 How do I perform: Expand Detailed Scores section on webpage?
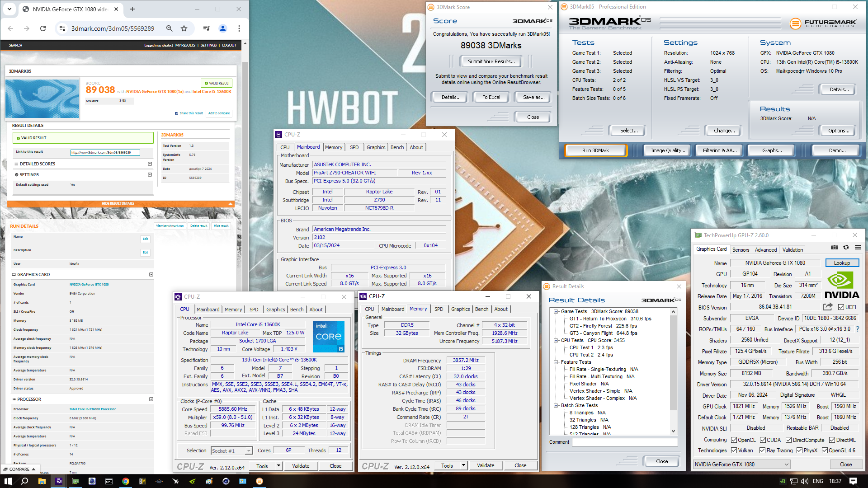pyautogui.click(x=150, y=164)
